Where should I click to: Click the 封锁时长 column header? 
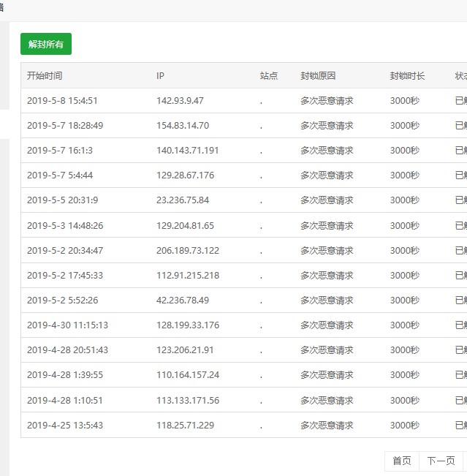pyautogui.click(x=407, y=75)
